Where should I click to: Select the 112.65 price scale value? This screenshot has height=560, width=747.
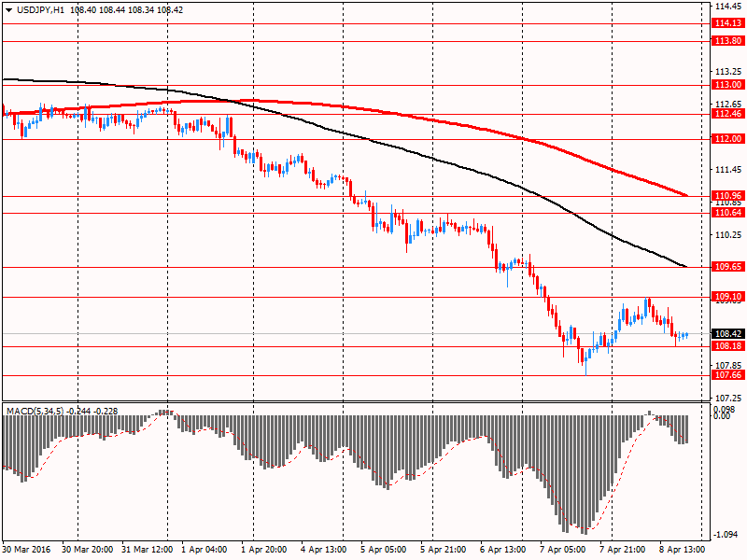[x=728, y=104]
